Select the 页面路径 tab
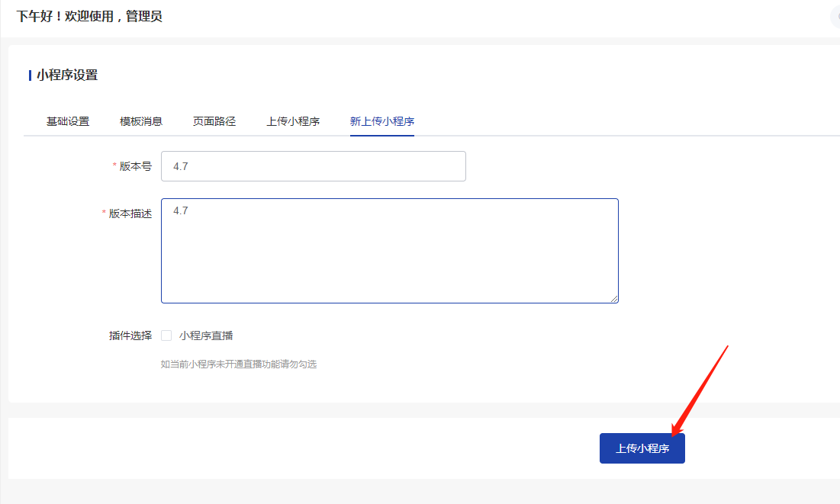Image resolution: width=840 pixels, height=504 pixels. coord(214,121)
